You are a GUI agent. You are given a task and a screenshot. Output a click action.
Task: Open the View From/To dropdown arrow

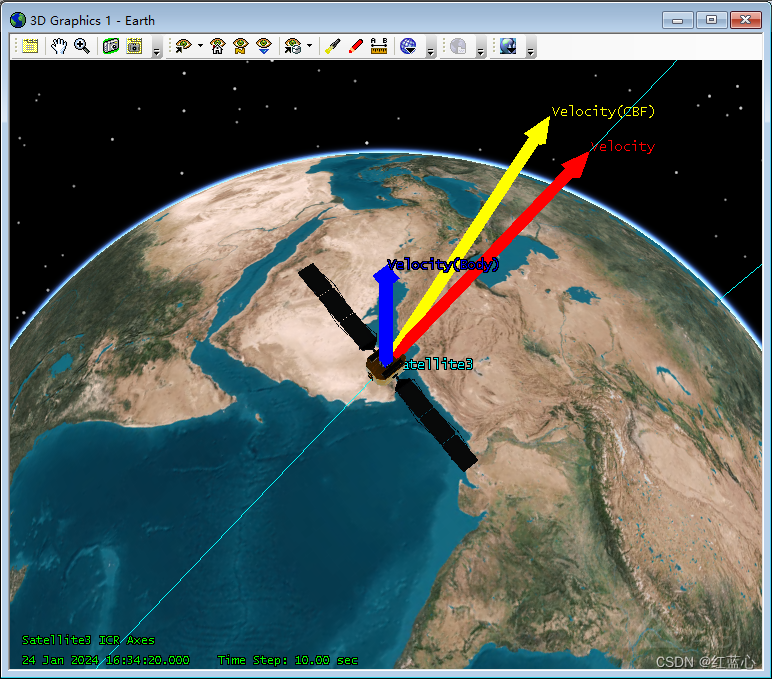pyautogui.click(x=200, y=46)
